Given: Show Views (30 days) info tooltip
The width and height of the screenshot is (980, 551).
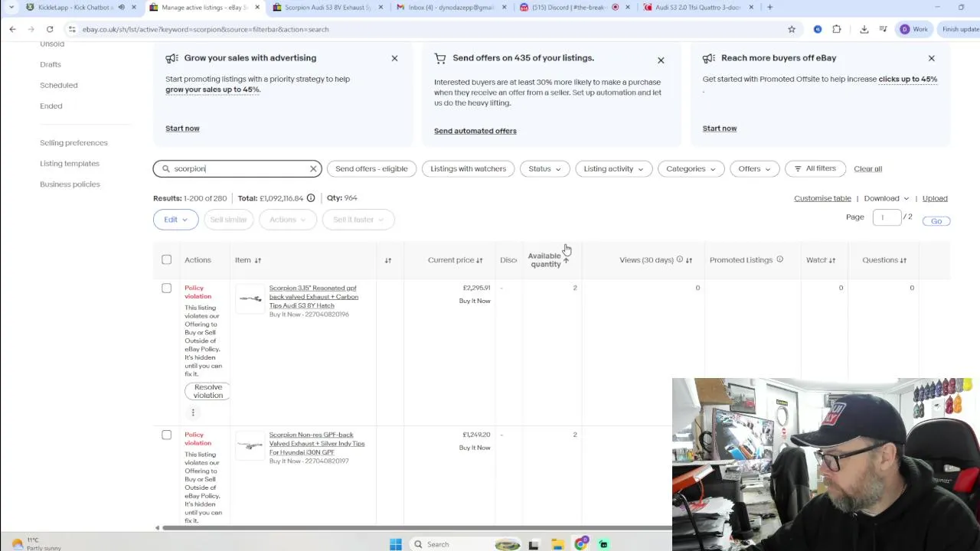Looking at the screenshot, I should (679, 259).
